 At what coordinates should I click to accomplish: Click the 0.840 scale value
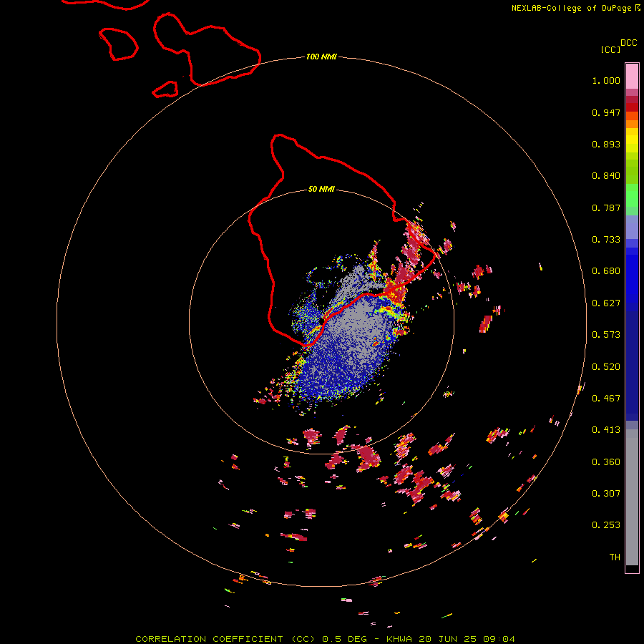(x=606, y=176)
